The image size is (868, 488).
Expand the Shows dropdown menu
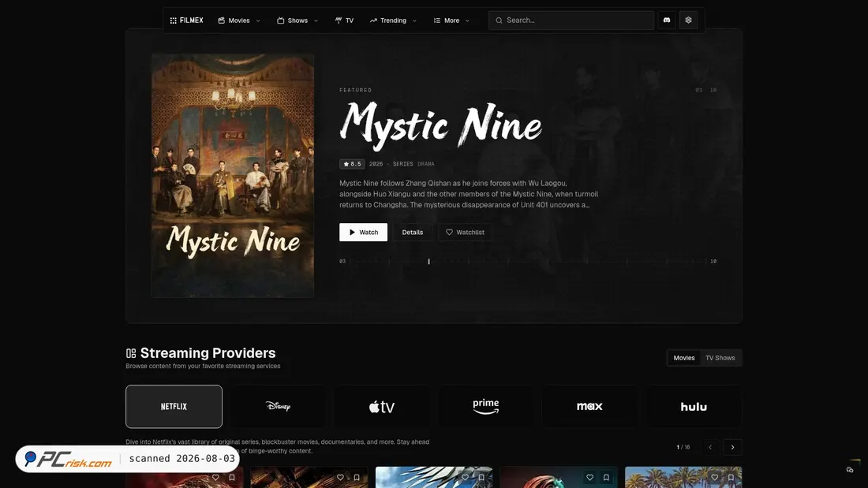[x=297, y=20]
